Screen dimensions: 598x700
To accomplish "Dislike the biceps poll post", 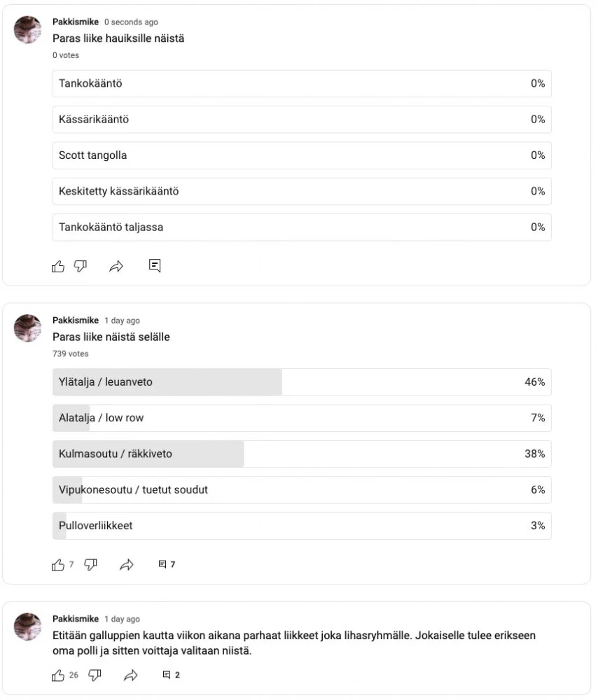I will point(81,266).
